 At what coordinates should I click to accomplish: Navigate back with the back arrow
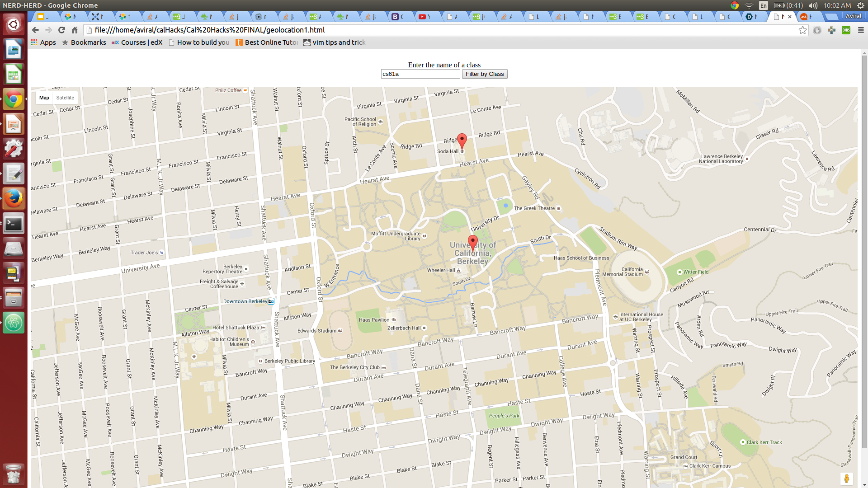tap(35, 30)
